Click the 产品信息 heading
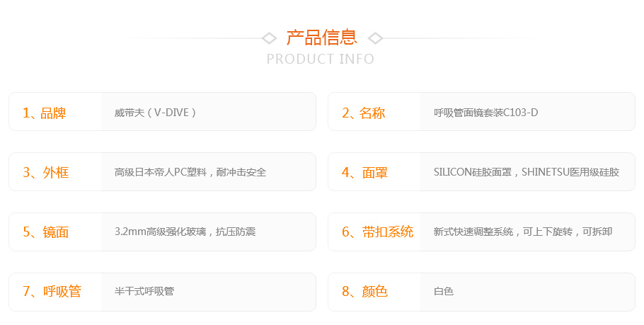Viewport: 644px width, 325px height. coord(322,38)
